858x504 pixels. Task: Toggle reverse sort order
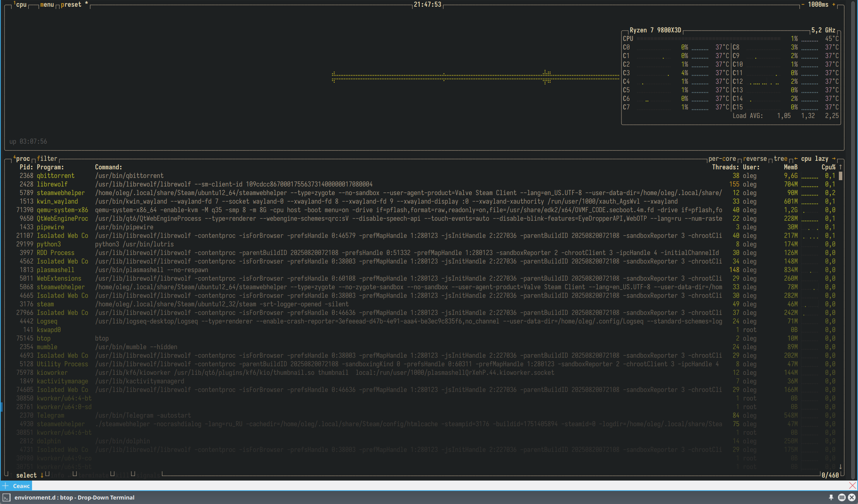tap(755, 159)
